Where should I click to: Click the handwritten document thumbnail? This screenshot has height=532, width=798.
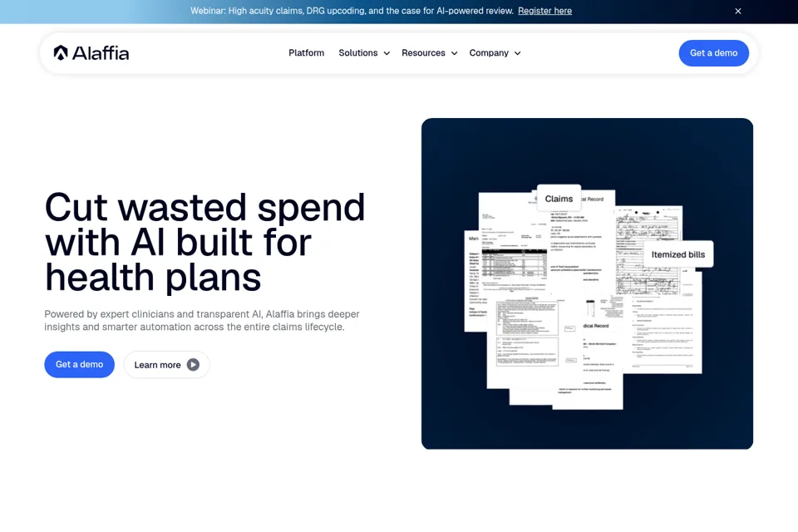point(648,250)
